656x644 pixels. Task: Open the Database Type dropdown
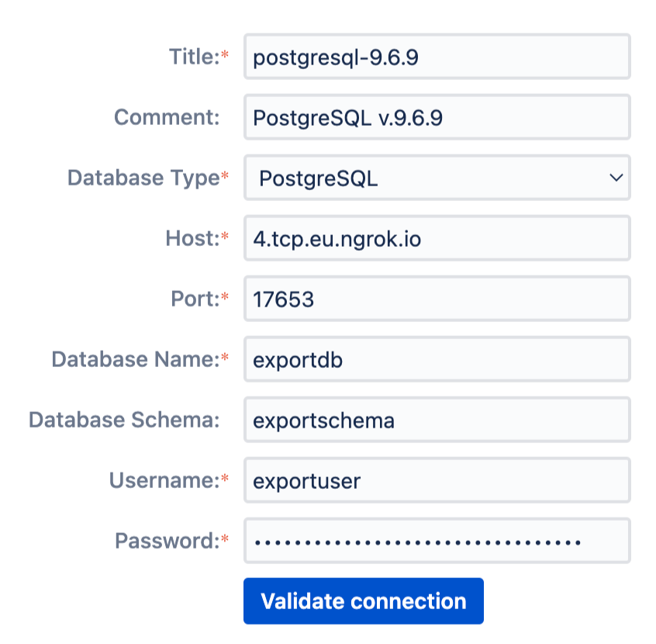437,178
